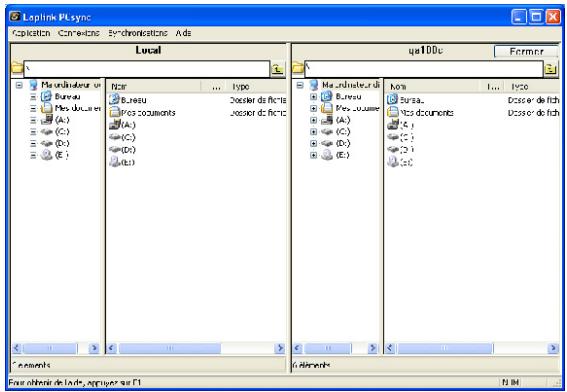Click Local tree horizontal scrollbar thumb

pos(50,348)
